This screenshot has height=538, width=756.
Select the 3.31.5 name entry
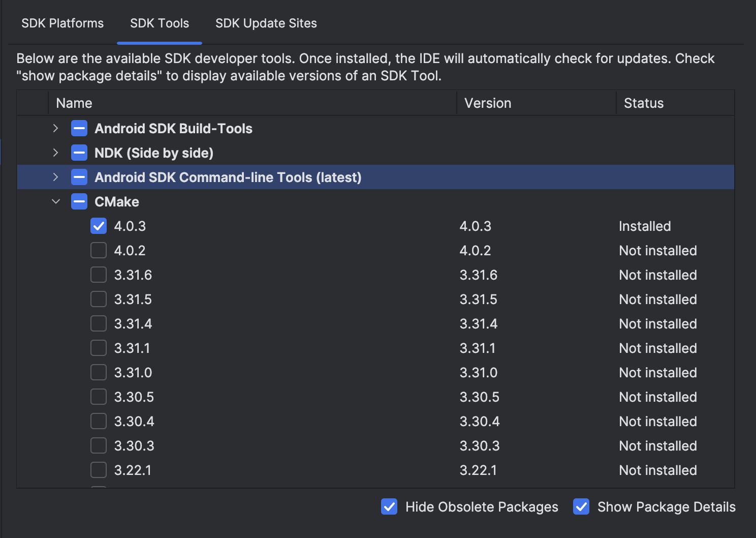pyautogui.click(x=133, y=300)
